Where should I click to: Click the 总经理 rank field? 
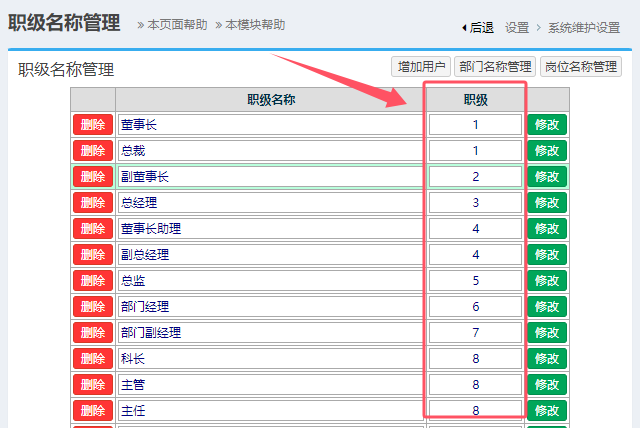point(476,203)
